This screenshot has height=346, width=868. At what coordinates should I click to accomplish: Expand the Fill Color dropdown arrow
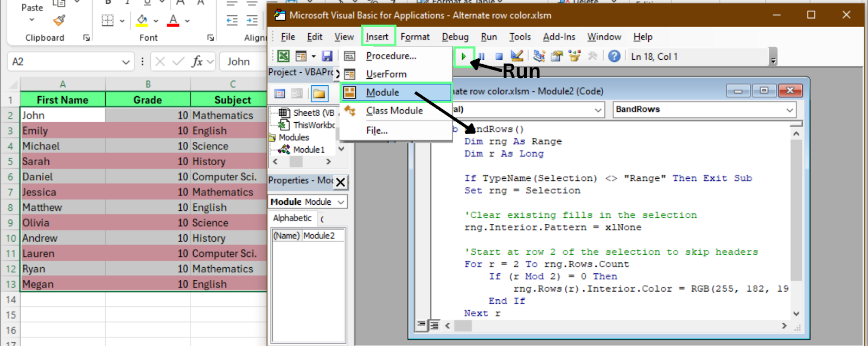(156, 21)
